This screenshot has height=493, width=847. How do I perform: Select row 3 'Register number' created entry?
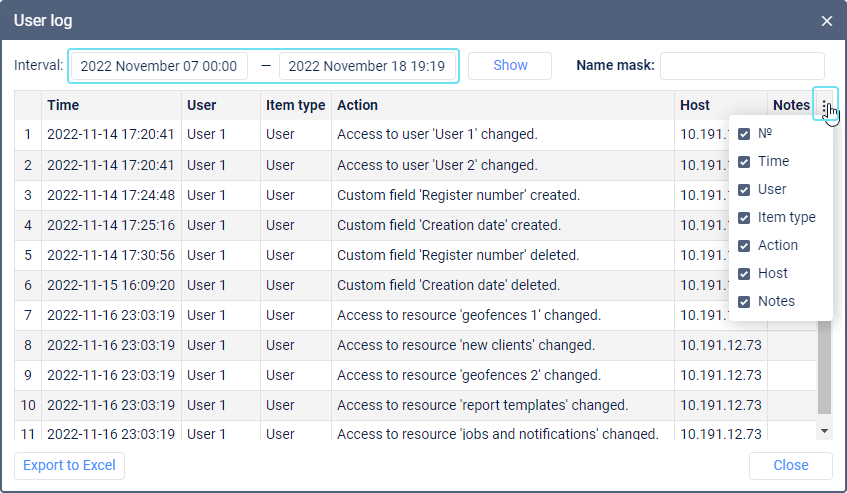coord(459,195)
